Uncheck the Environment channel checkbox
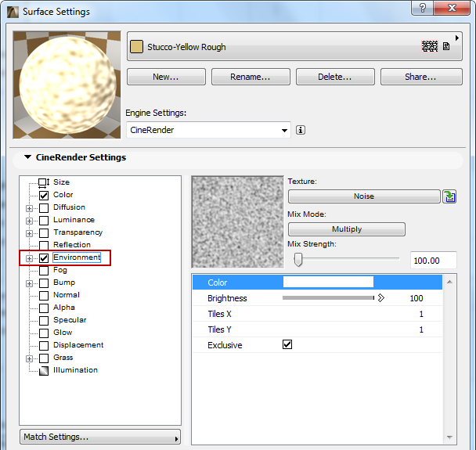 click(x=44, y=258)
